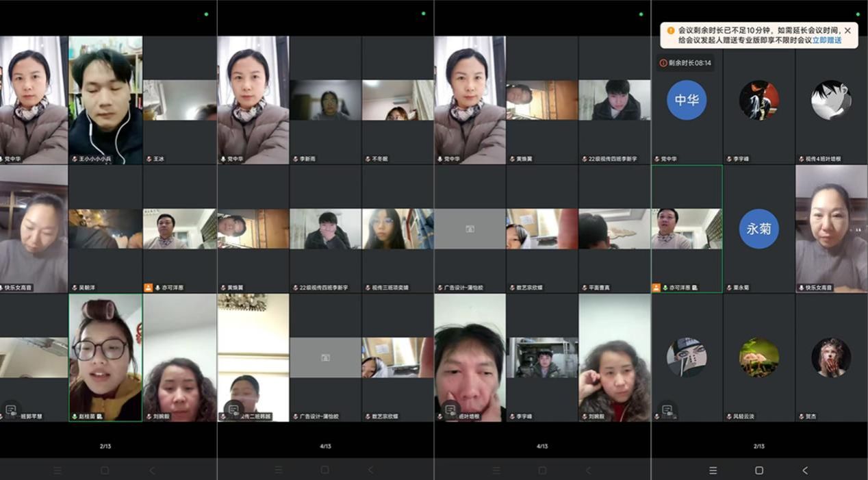The width and height of the screenshot is (868, 480).
Task: Tap 贺杰's profile avatar
Action: (831, 357)
